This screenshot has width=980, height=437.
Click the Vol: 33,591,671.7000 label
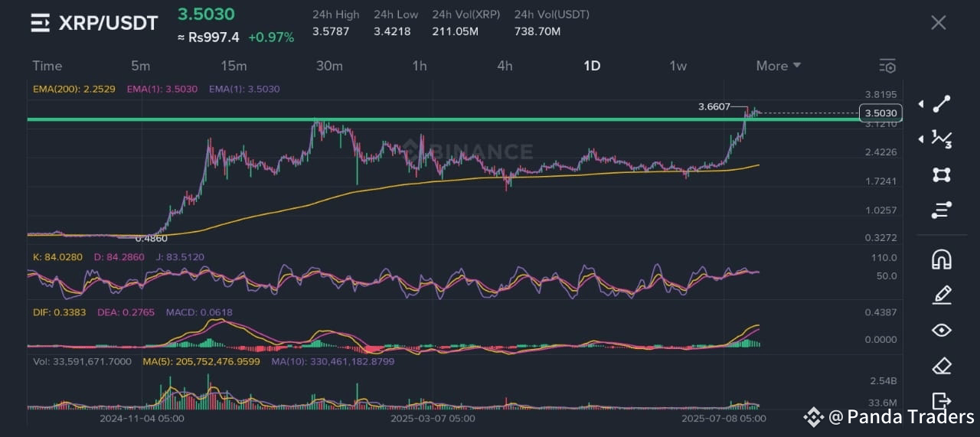[82, 361]
